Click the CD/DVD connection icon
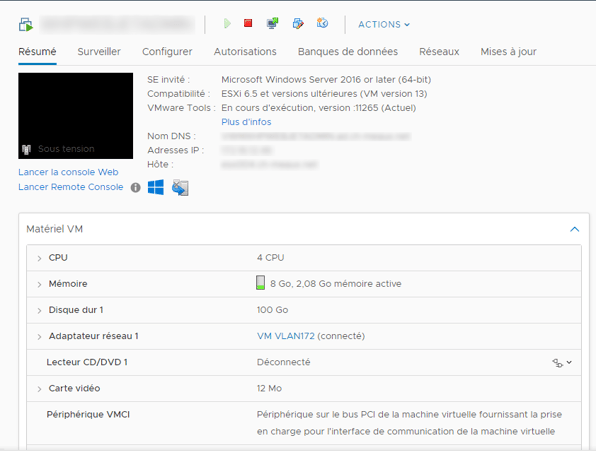The image size is (596, 462). click(x=558, y=363)
